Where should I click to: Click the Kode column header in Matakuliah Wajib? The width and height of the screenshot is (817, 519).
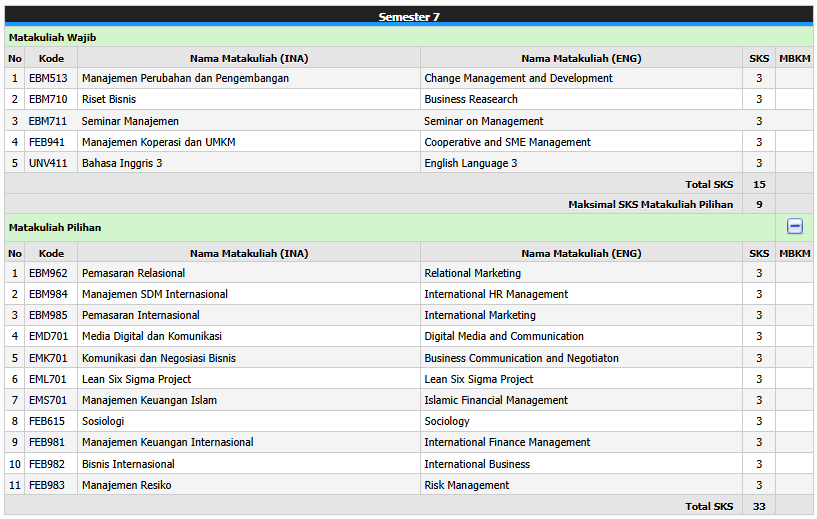point(51,58)
